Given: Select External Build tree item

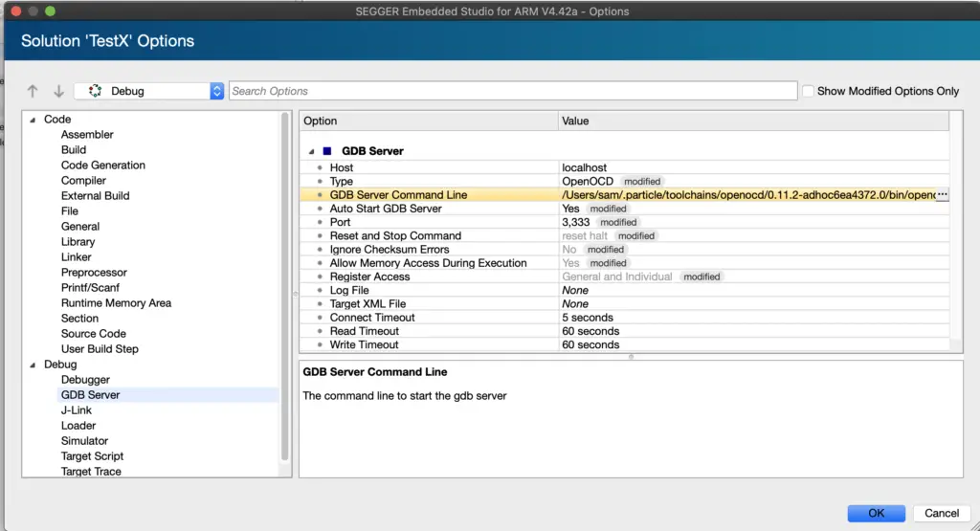Looking at the screenshot, I should tap(95, 195).
